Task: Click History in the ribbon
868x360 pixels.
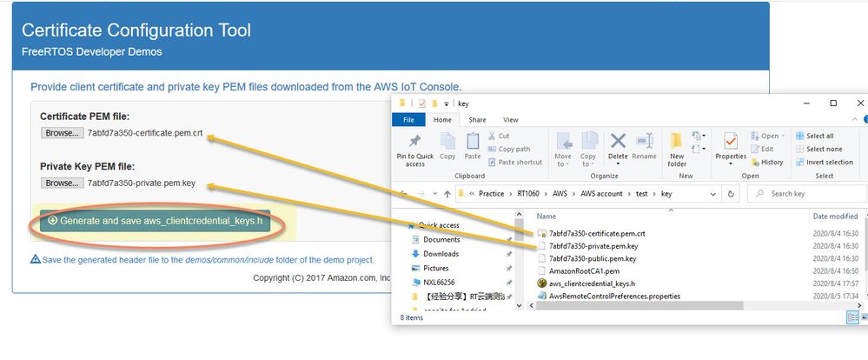Action: coord(766,163)
